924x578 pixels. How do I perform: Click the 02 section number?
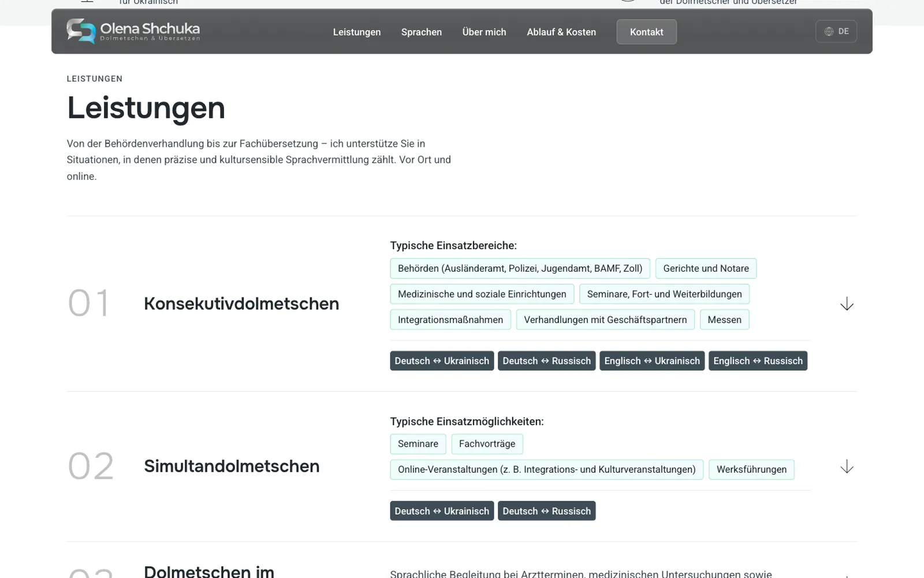[91, 466]
